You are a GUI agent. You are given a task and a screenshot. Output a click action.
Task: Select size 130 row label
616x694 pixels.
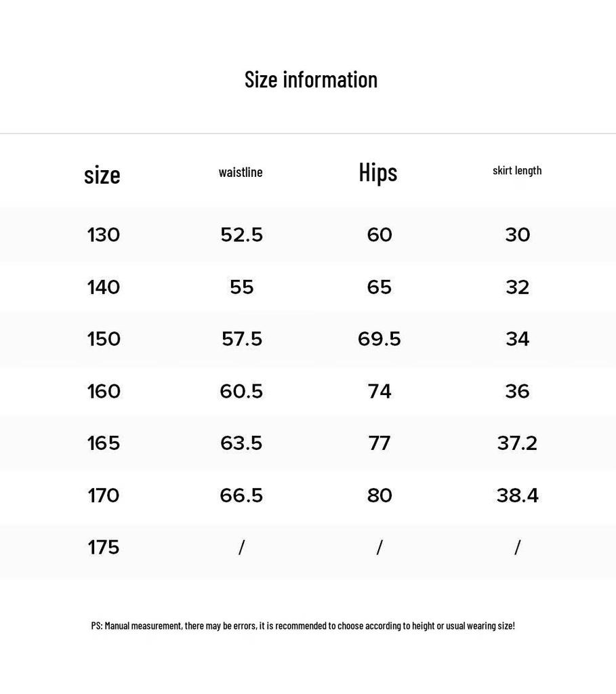103,235
